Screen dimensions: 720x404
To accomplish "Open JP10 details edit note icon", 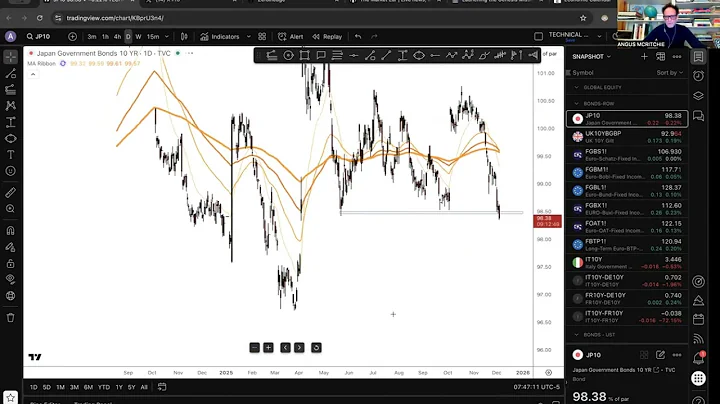I will (660, 355).
